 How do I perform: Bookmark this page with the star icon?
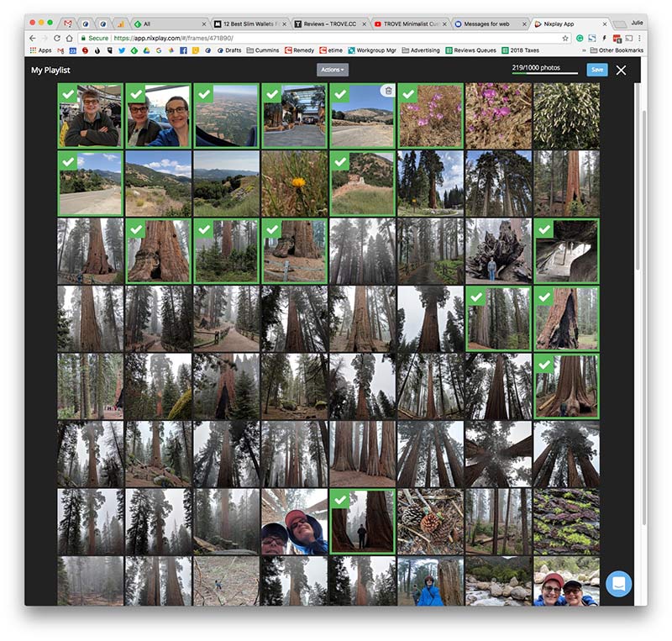click(565, 38)
